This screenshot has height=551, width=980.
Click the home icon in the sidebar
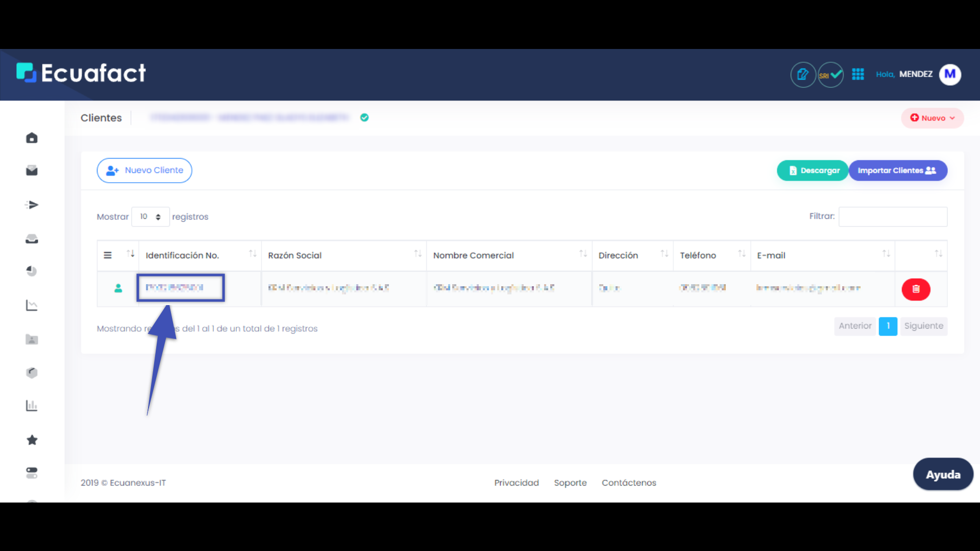tap(32, 138)
